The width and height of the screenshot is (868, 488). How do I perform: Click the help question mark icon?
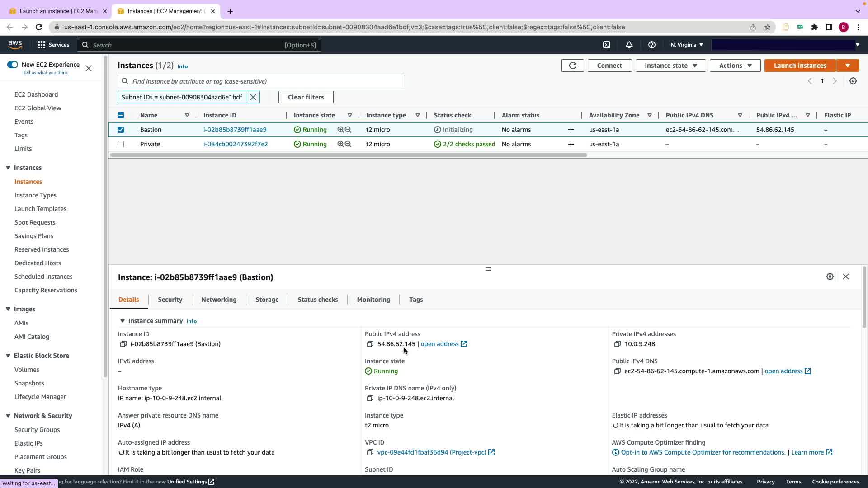(651, 45)
